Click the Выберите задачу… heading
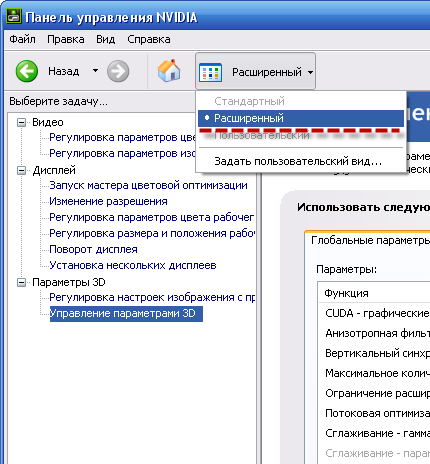This screenshot has width=430, height=464. point(58,101)
